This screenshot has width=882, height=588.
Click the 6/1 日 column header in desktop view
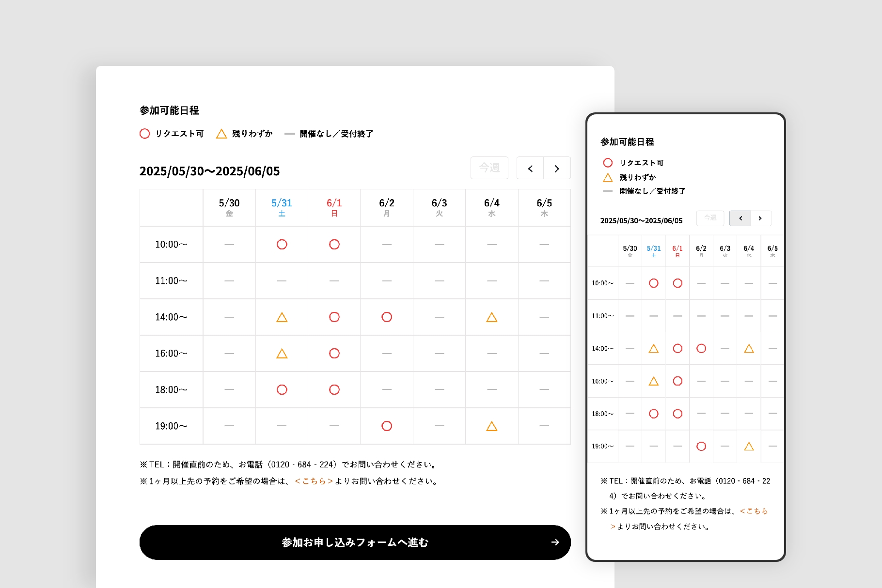pyautogui.click(x=334, y=207)
